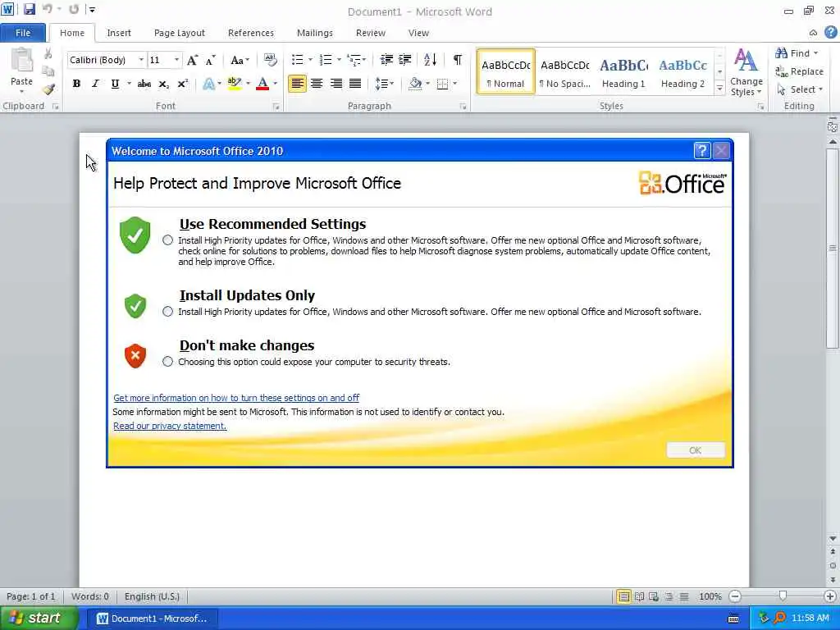Apply Strikethrough formatting
Image resolution: width=840 pixels, height=630 pixels.
144,84
